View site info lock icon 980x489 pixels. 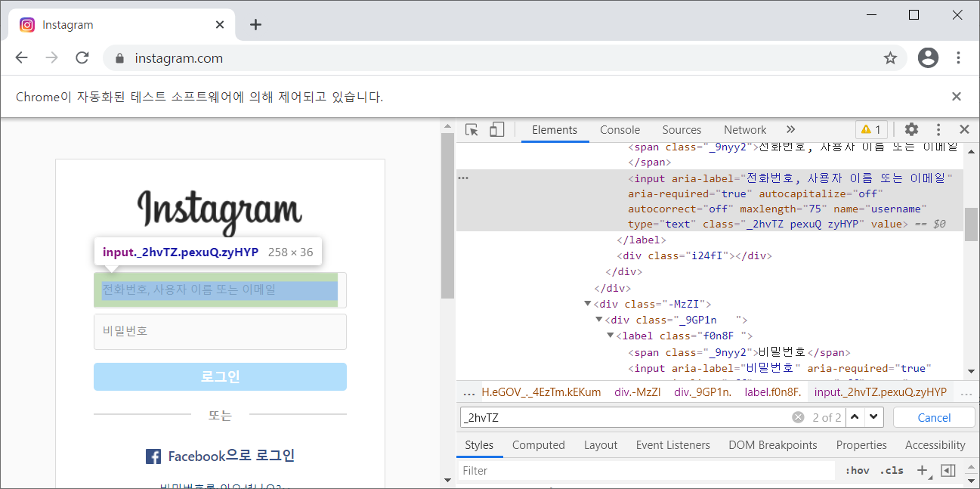(118, 58)
